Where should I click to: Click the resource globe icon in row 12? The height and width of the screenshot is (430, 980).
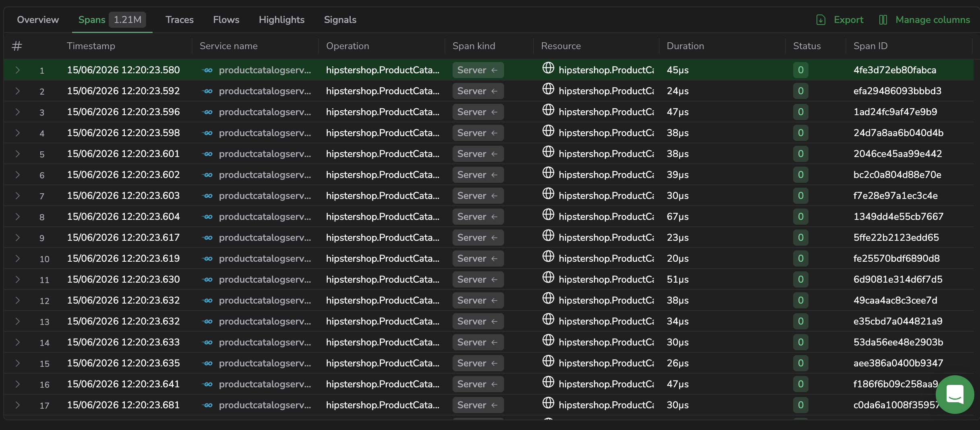(x=548, y=298)
